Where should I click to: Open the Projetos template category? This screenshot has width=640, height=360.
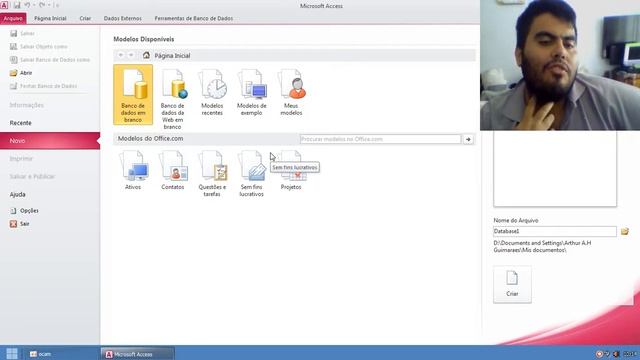click(x=291, y=170)
